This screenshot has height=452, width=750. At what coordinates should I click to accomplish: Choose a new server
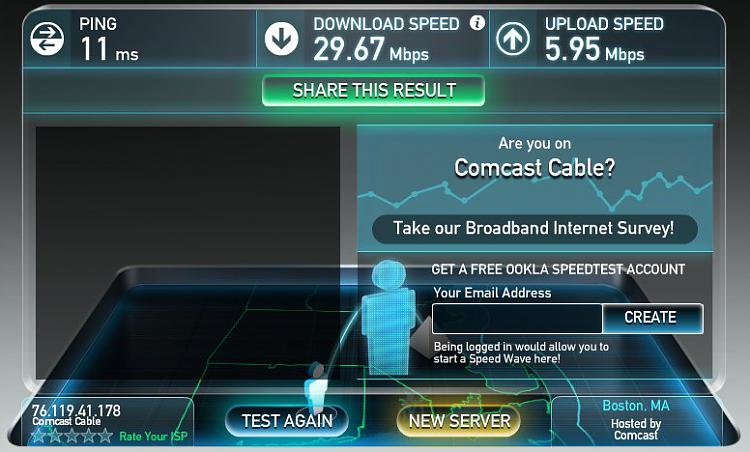point(459,421)
